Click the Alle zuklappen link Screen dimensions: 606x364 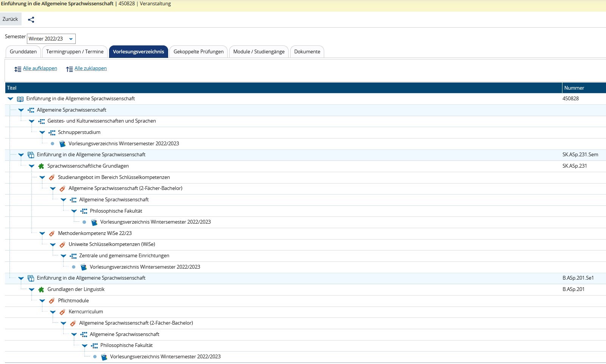(91, 68)
